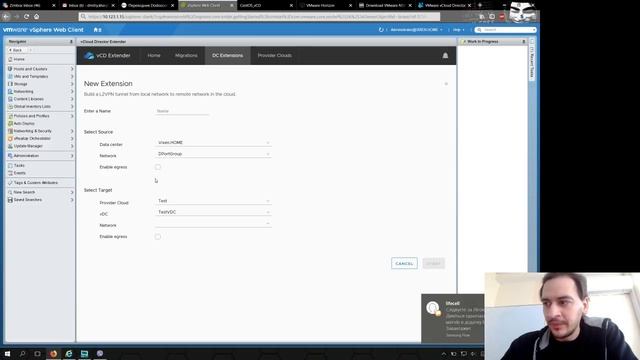Screen dimensions: 640x360
Task: Expand Hosts and Clusters in Navigator
Action: pos(72,69)
